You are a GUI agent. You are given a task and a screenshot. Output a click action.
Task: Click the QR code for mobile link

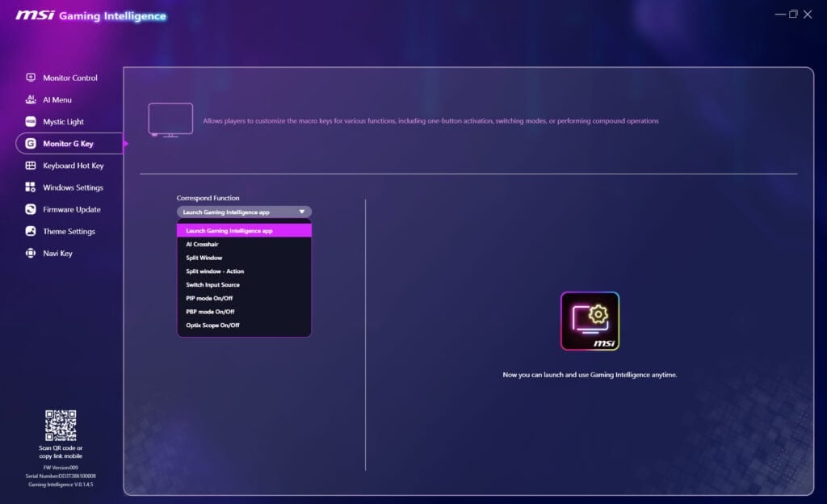pyautogui.click(x=61, y=426)
